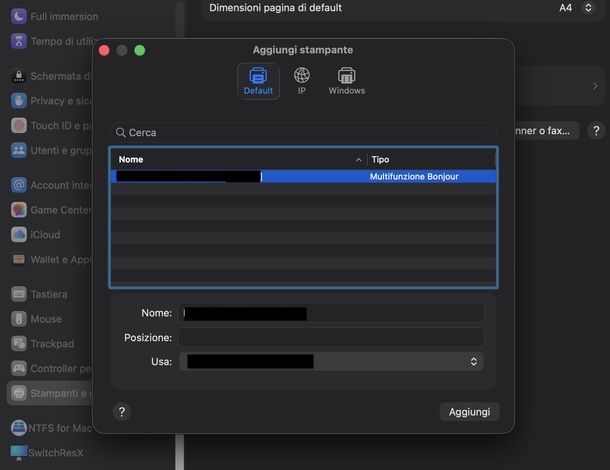Viewport: 610px width, 470px height.
Task: Click the Aggiungi button
Action: click(x=469, y=412)
